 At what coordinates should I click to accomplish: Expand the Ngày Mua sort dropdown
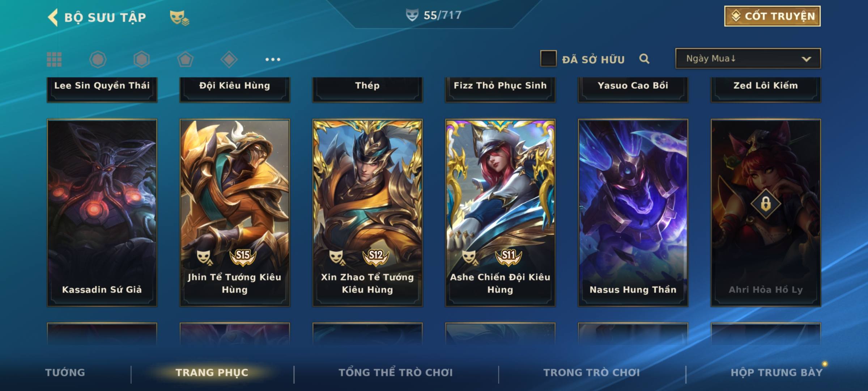coord(748,59)
